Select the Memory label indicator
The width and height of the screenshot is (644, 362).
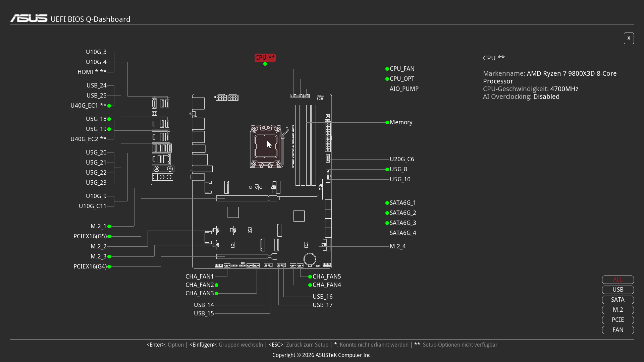pyautogui.click(x=401, y=122)
